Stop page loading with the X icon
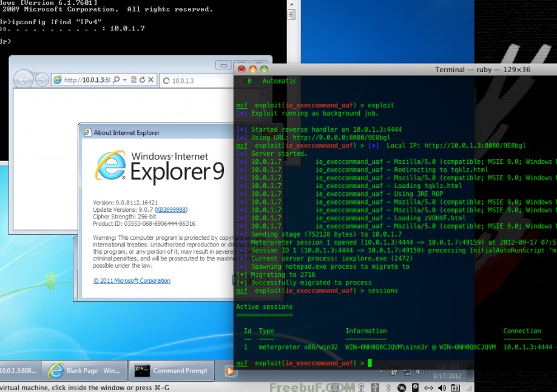 (150, 80)
